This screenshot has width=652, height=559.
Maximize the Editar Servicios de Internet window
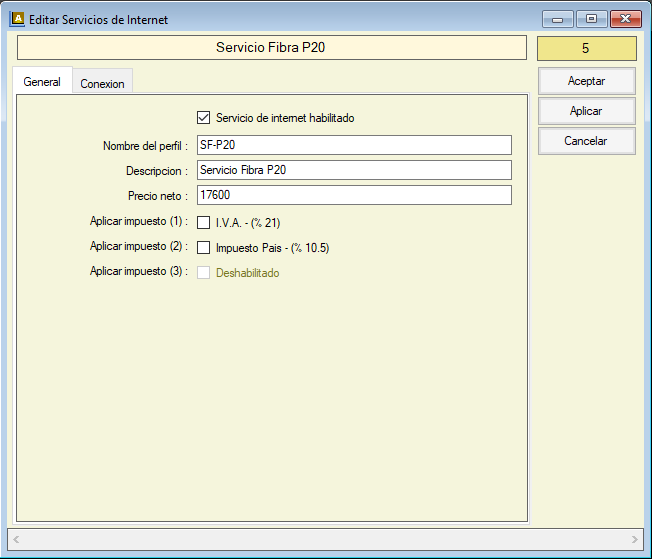point(591,19)
